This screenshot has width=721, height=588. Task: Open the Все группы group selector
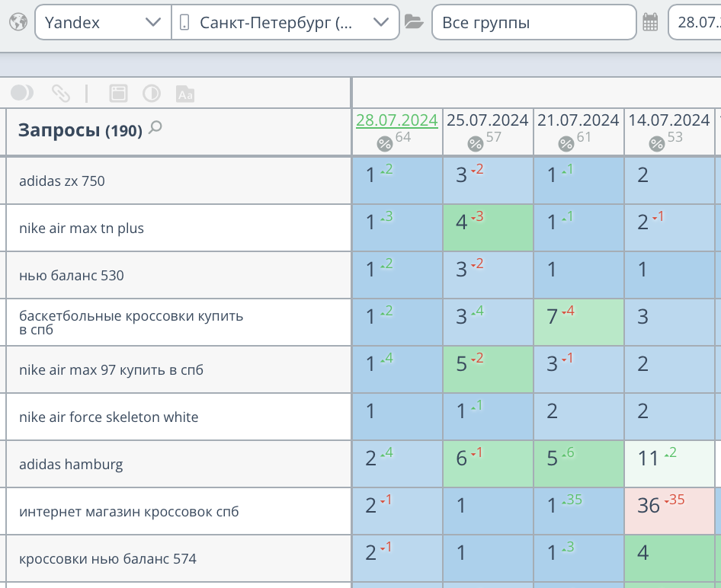coord(534,22)
